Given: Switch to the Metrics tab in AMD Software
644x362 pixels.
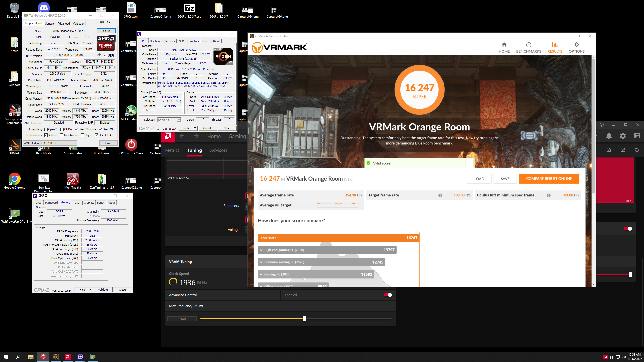Looking at the screenshot, I should pos(172,150).
